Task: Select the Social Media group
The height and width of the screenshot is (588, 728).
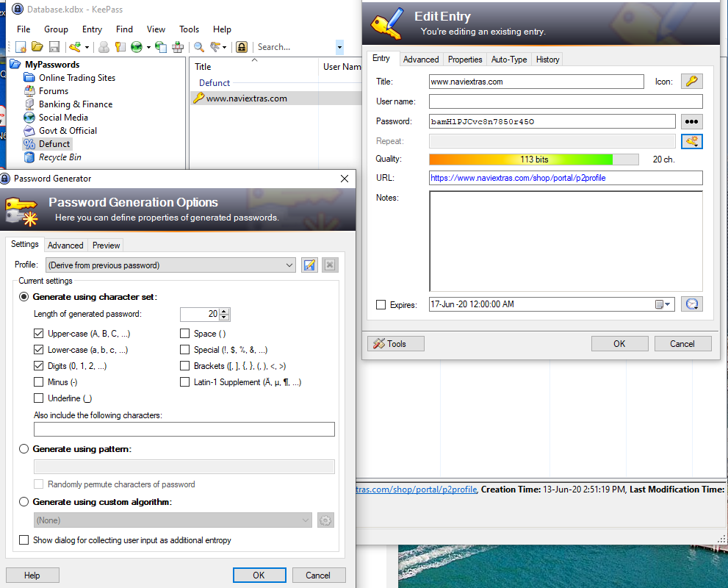Action: tap(63, 118)
